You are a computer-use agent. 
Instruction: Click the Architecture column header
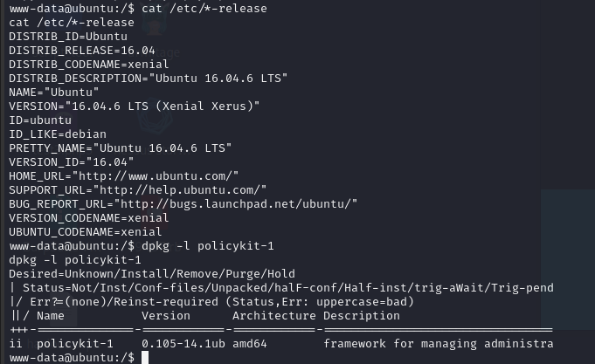click(x=273, y=316)
